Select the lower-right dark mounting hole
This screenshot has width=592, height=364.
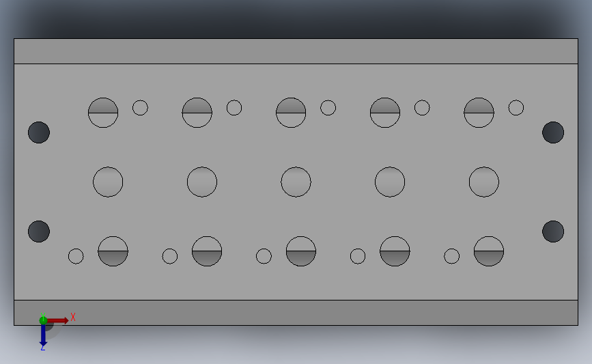(553, 232)
